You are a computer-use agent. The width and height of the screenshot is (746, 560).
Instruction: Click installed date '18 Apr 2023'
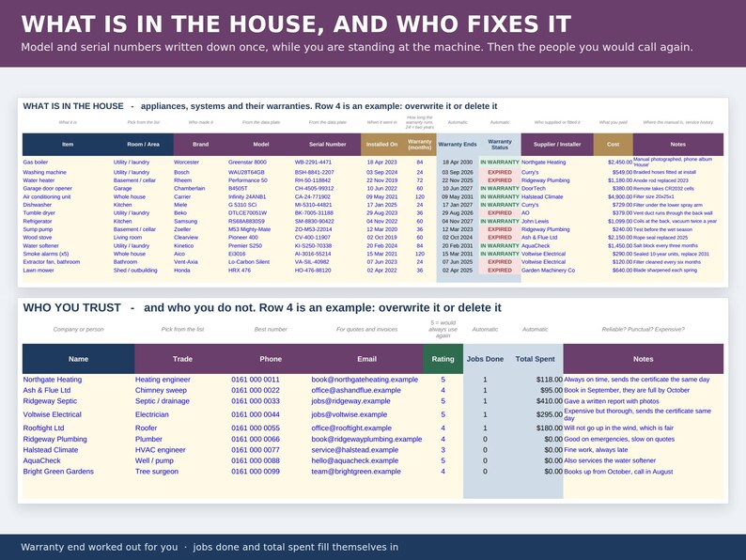pyautogui.click(x=381, y=162)
